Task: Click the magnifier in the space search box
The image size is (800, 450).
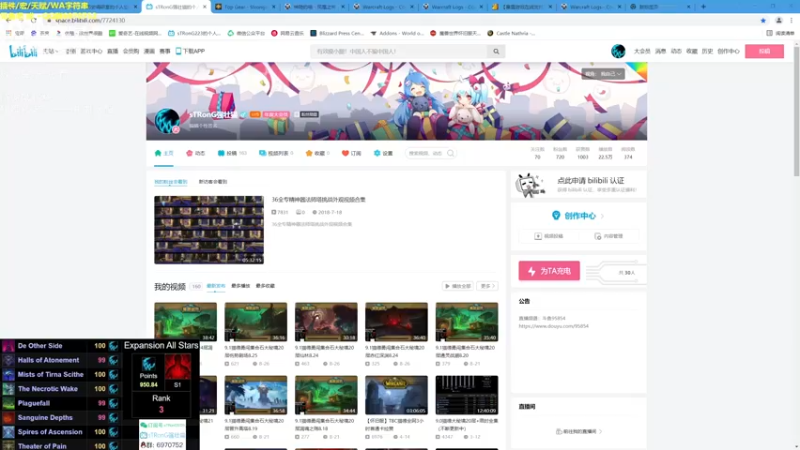Action: (x=451, y=153)
